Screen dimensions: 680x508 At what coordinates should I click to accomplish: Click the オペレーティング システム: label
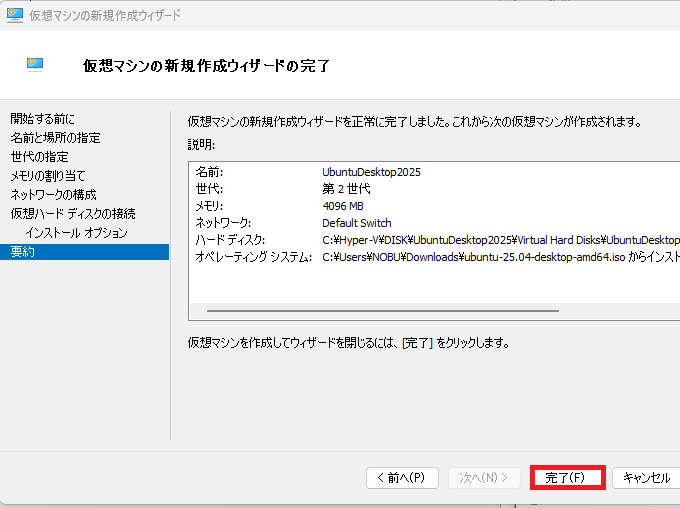(x=253, y=257)
